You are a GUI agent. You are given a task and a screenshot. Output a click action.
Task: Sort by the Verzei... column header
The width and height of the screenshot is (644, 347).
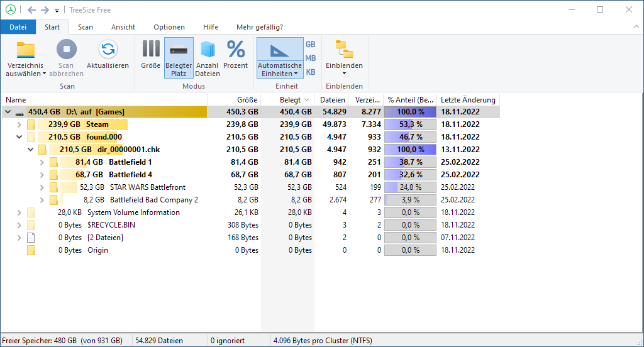pyautogui.click(x=367, y=100)
